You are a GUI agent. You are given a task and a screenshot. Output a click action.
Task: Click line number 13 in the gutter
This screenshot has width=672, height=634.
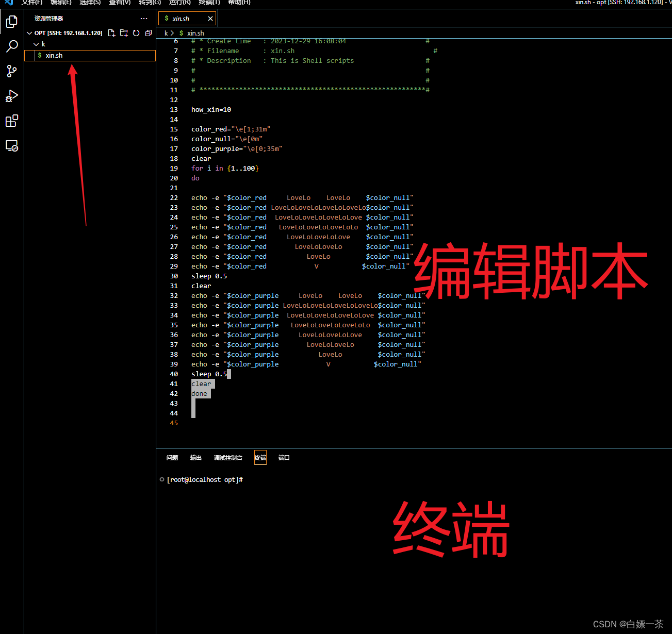click(174, 110)
